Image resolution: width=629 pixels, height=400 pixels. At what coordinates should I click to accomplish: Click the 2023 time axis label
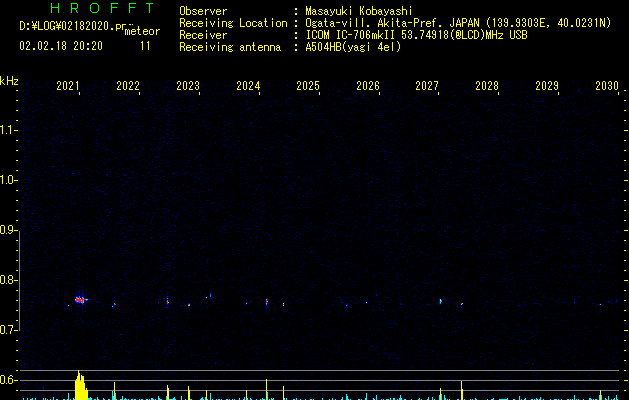(x=188, y=86)
